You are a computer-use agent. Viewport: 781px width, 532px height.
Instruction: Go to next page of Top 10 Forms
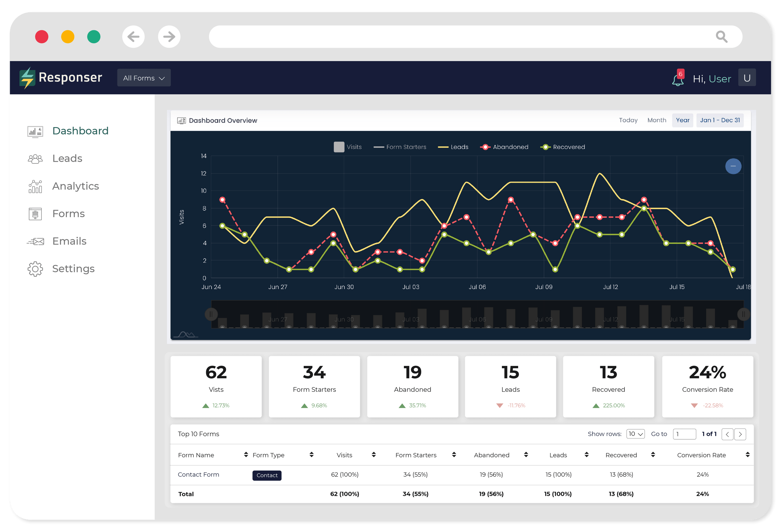(x=740, y=434)
